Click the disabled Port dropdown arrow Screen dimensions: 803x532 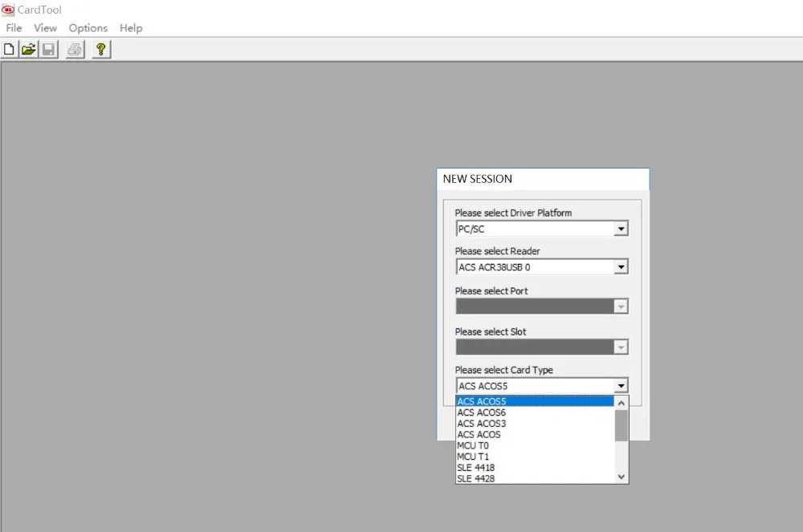tap(621, 307)
